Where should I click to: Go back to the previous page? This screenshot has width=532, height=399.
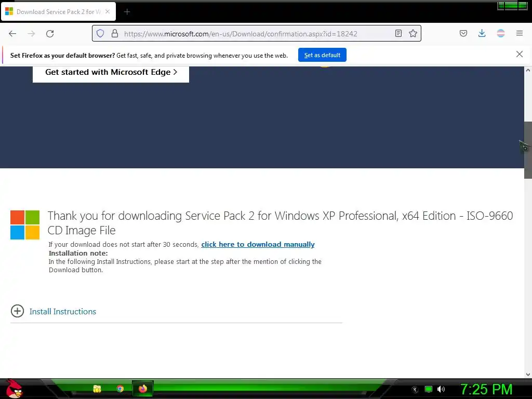[x=12, y=34]
